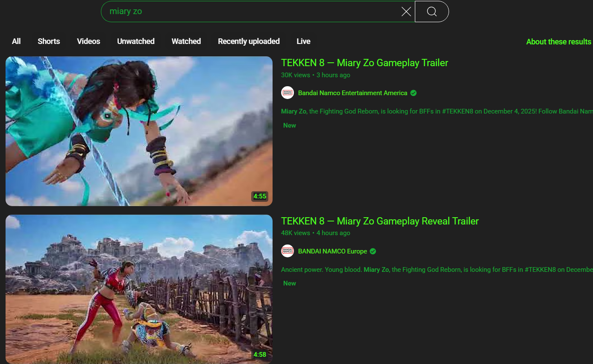Click the verified badge beside BANDAI NAMCO Europe
Image resolution: width=593 pixels, height=364 pixels.
coord(373,251)
